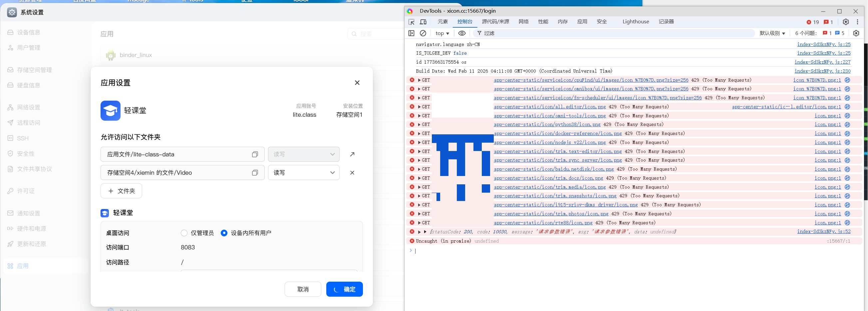Click the live expression eye icon
Viewport: 868px width, 311px height.
pos(462,33)
